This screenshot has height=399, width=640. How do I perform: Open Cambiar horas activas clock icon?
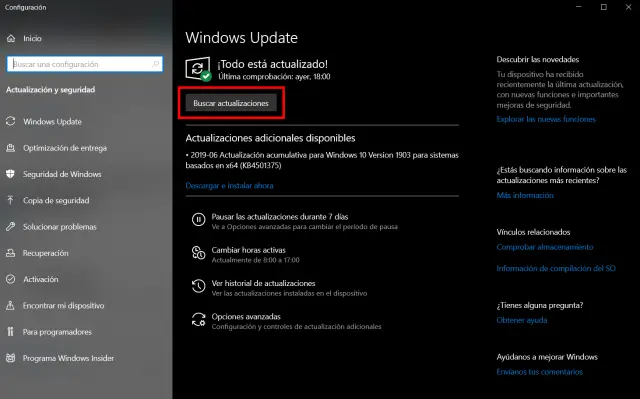198,253
